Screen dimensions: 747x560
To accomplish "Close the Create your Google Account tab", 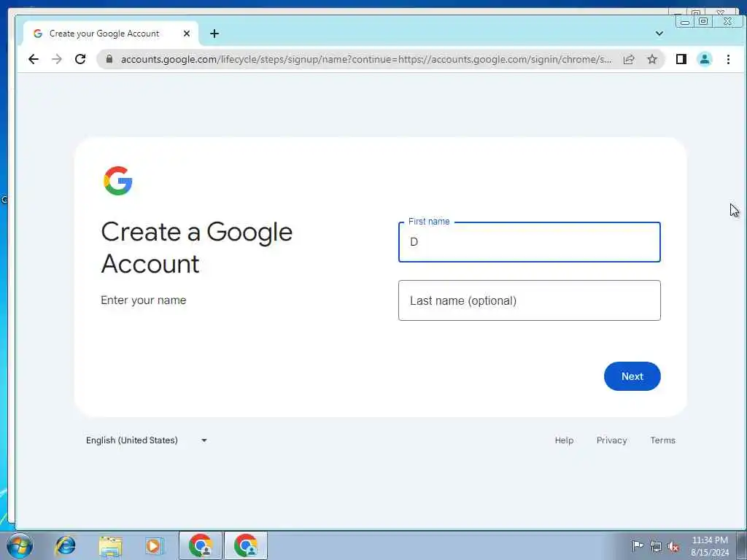I will (x=187, y=34).
